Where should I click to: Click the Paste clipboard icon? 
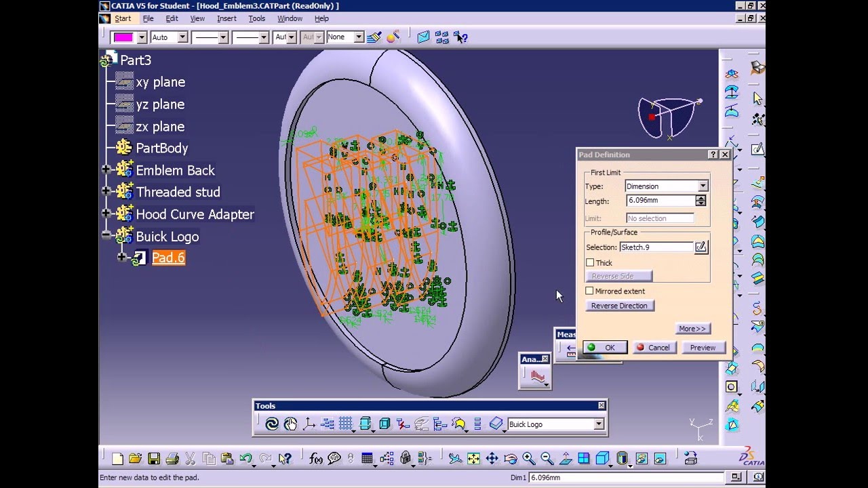[227, 459]
